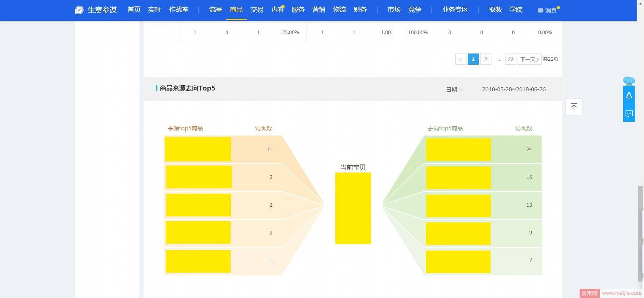Click the 共22页 total pages label
The image size is (644, 298).
click(x=550, y=59)
